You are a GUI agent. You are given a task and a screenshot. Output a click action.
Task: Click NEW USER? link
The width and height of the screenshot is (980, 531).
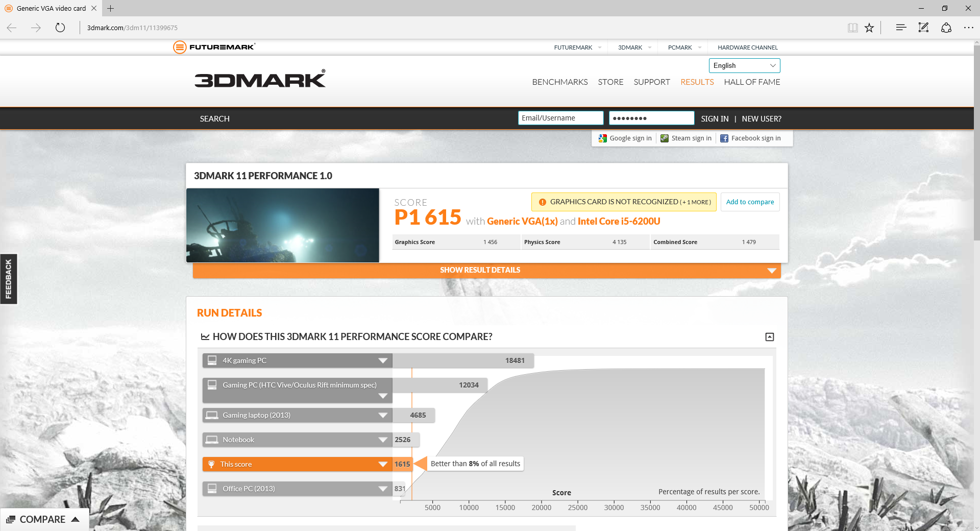pyautogui.click(x=762, y=118)
